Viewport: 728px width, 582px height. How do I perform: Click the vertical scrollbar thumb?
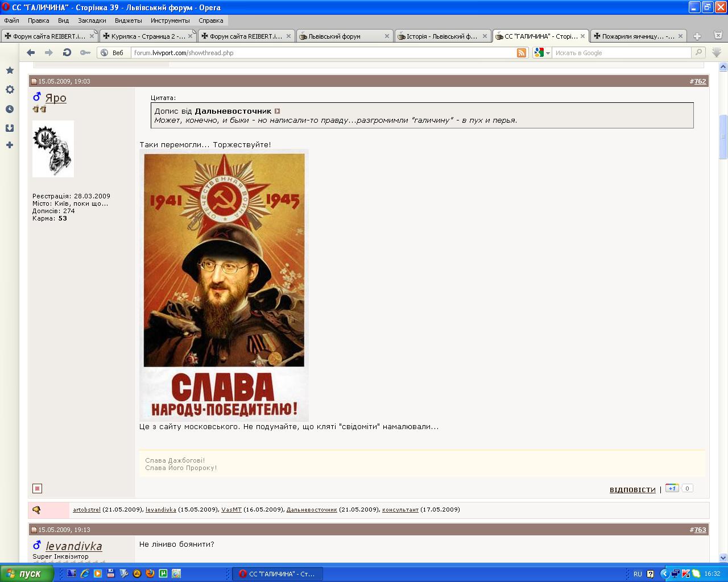tap(723, 136)
